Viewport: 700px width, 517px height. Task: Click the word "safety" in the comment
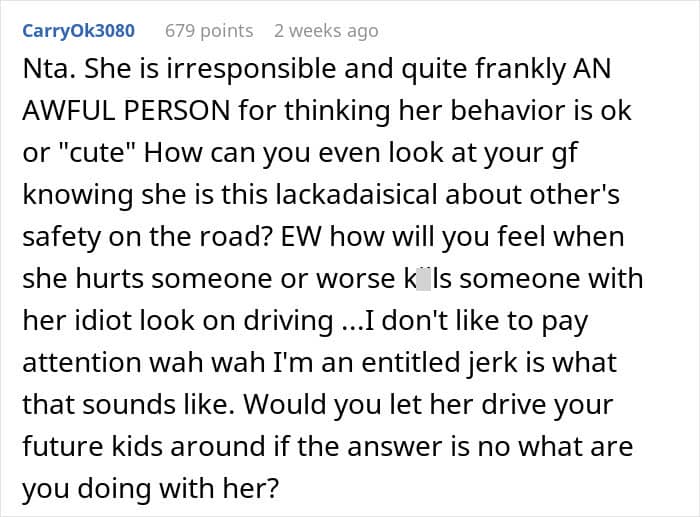click(61, 236)
